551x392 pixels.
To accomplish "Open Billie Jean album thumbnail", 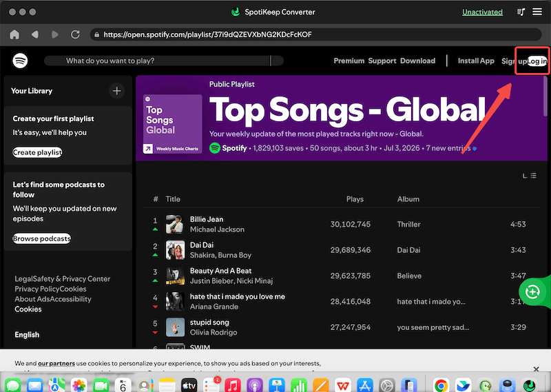I will [x=175, y=225].
